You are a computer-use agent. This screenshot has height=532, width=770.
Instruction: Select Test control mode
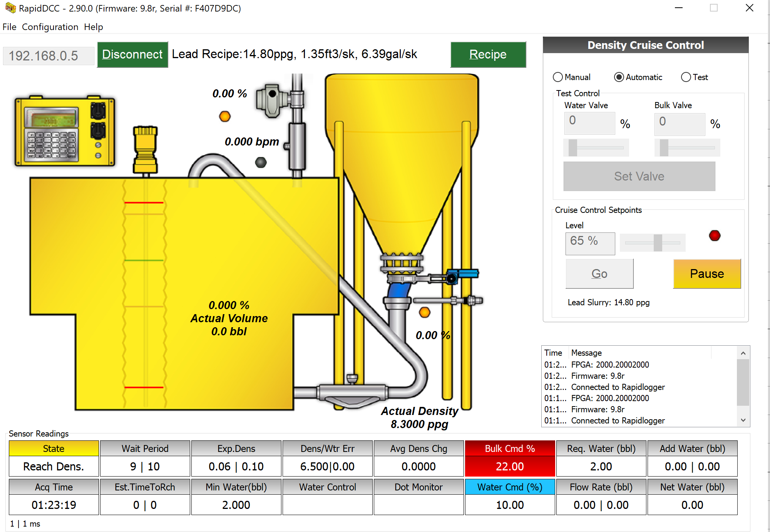695,77
